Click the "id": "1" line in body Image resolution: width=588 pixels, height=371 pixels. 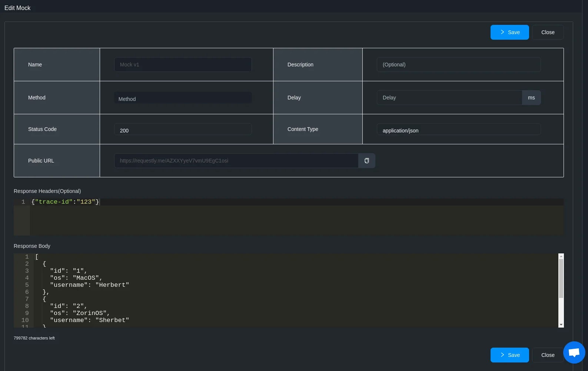pos(69,271)
